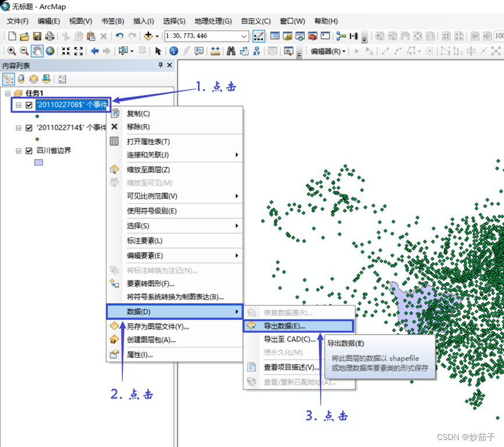The image size is (504, 447).
Task: Collapse the 任务1 data frame tree
Action: [8, 93]
